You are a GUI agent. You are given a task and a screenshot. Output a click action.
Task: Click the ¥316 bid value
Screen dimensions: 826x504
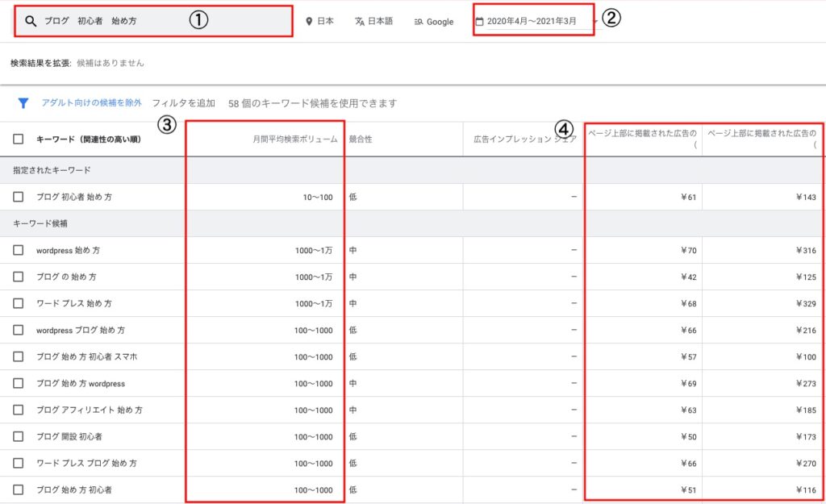tap(806, 250)
